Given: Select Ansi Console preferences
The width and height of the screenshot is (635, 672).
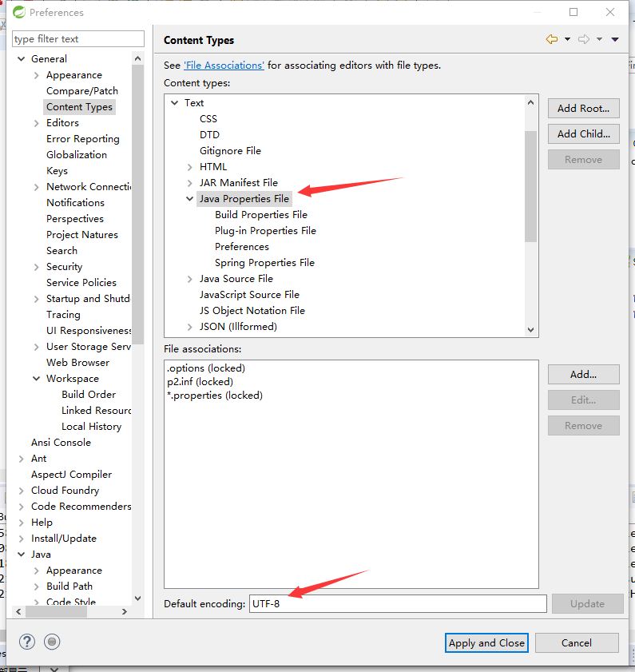Looking at the screenshot, I should click(61, 443).
